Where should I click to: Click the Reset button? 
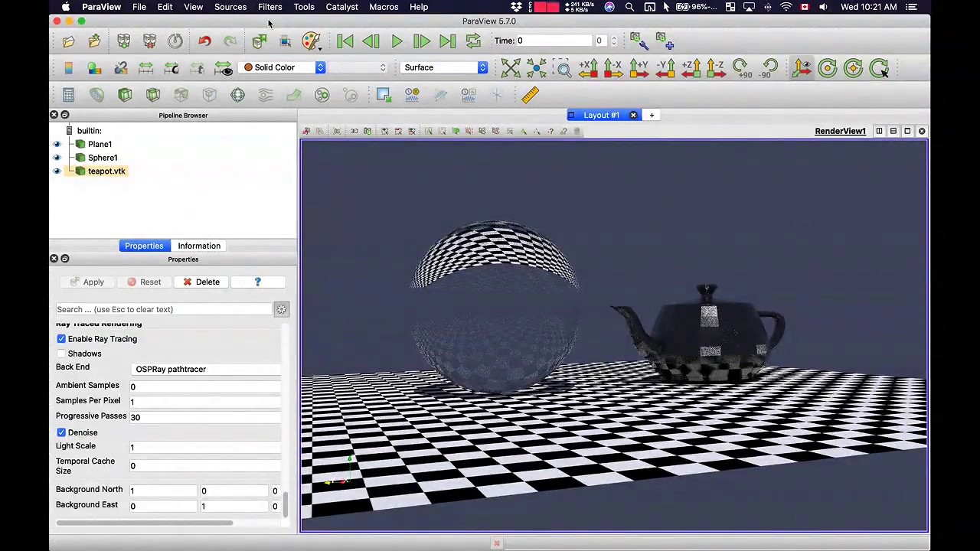click(144, 282)
